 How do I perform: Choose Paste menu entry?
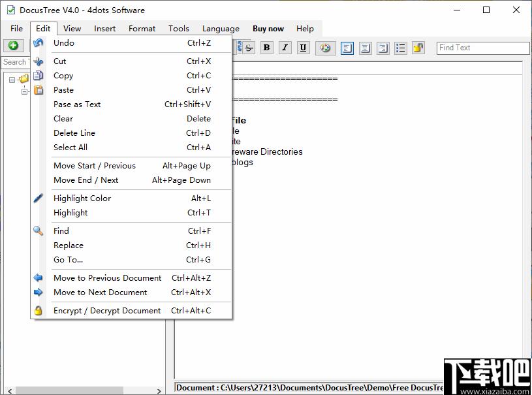coord(131,90)
